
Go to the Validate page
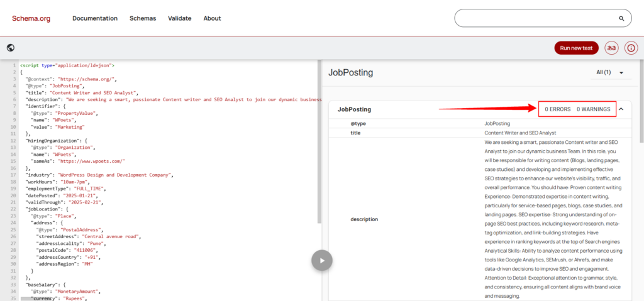(x=179, y=18)
